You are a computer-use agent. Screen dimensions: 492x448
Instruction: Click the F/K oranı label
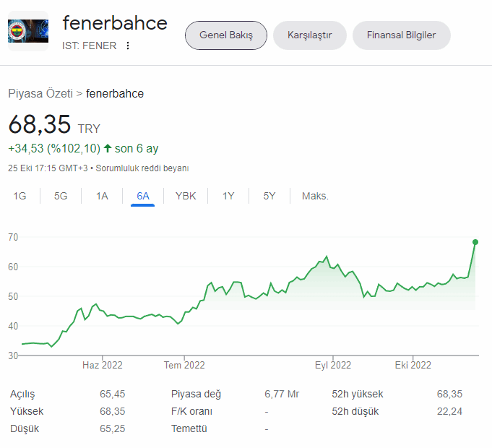(191, 411)
